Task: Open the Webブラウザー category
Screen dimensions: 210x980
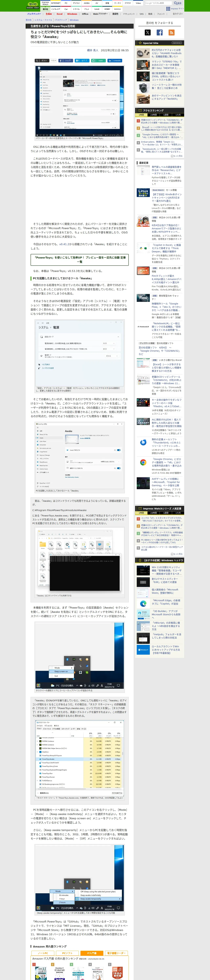Action: pyautogui.click(x=100, y=14)
